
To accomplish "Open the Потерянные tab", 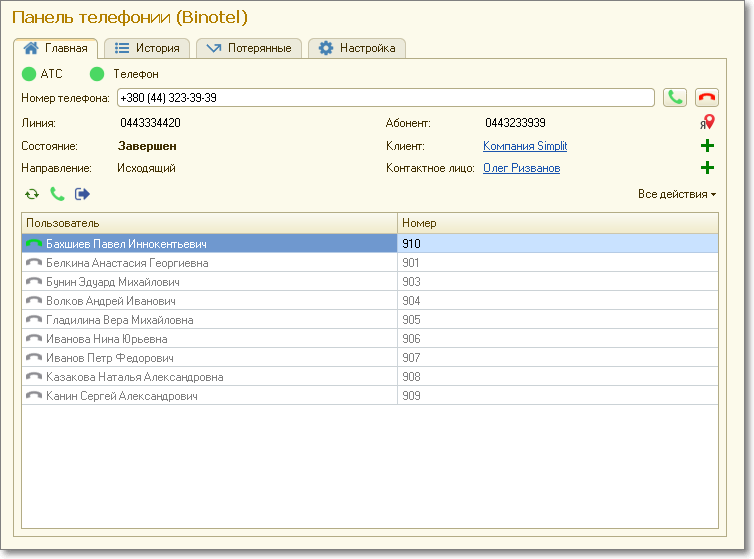I will (x=249, y=48).
